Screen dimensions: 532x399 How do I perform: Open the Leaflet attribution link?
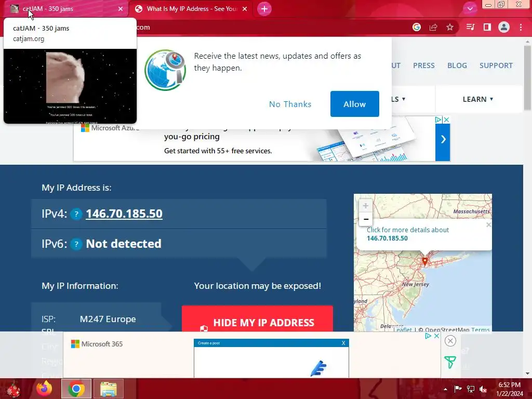(403, 329)
